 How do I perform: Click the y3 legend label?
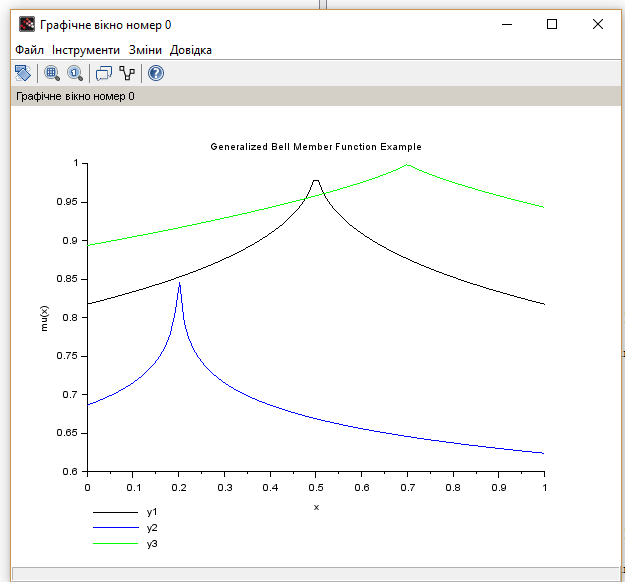click(x=152, y=544)
